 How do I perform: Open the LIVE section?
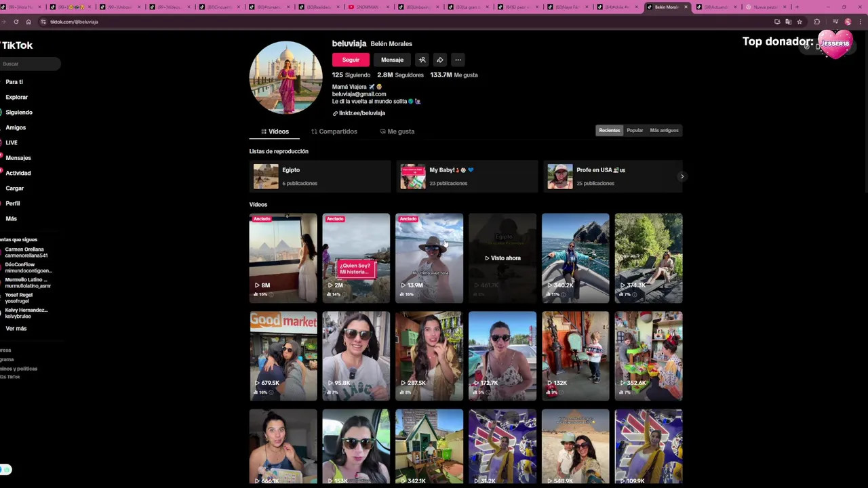click(12, 142)
